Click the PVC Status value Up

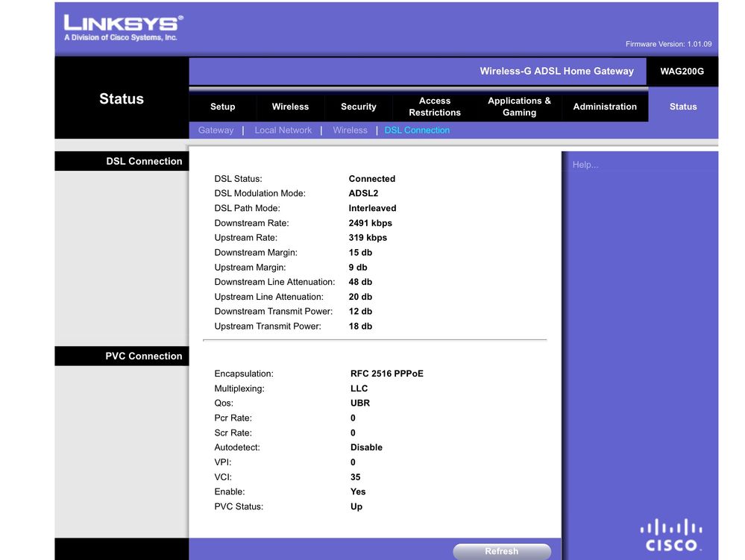coord(356,507)
